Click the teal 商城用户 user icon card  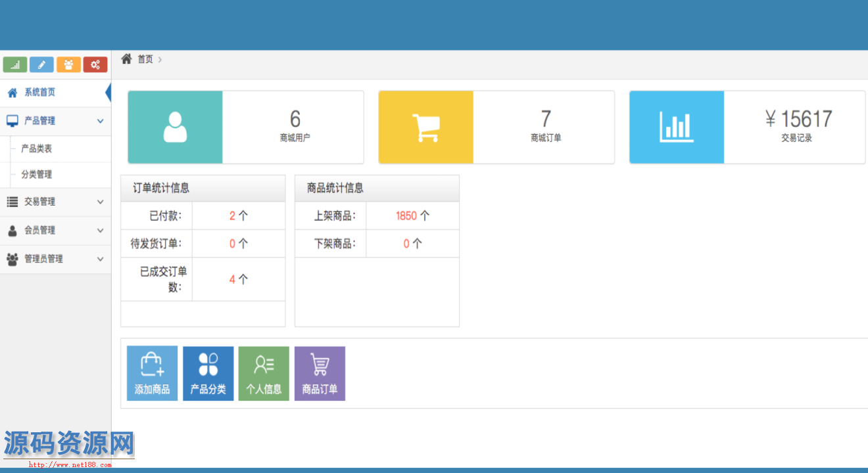(175, 127)
